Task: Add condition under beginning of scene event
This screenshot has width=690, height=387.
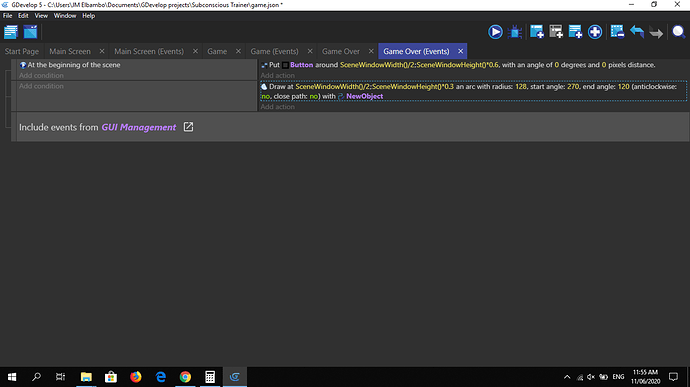Action: point(41,75)
